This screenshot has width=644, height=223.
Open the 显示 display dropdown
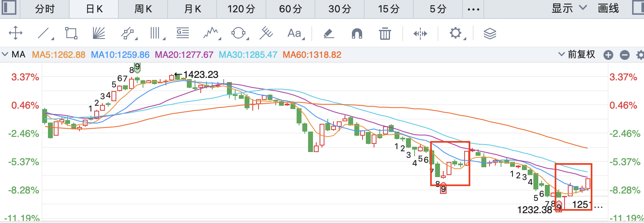pyautogui.click(x=569, y=9)
